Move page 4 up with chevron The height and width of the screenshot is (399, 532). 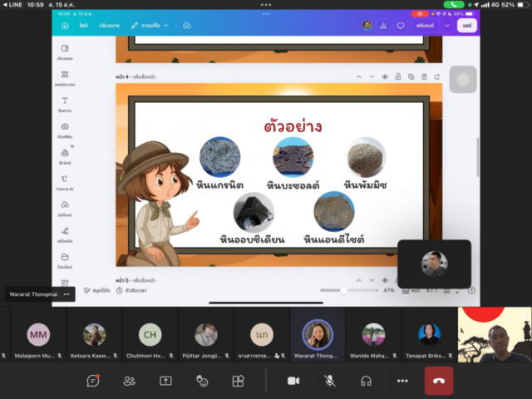tap(358, 77)
